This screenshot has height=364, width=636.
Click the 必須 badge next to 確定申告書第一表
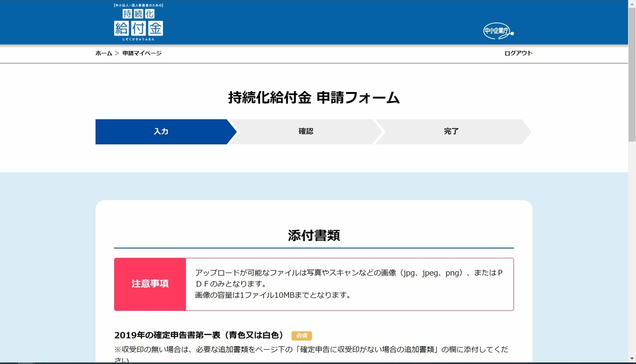coord(302,336)
